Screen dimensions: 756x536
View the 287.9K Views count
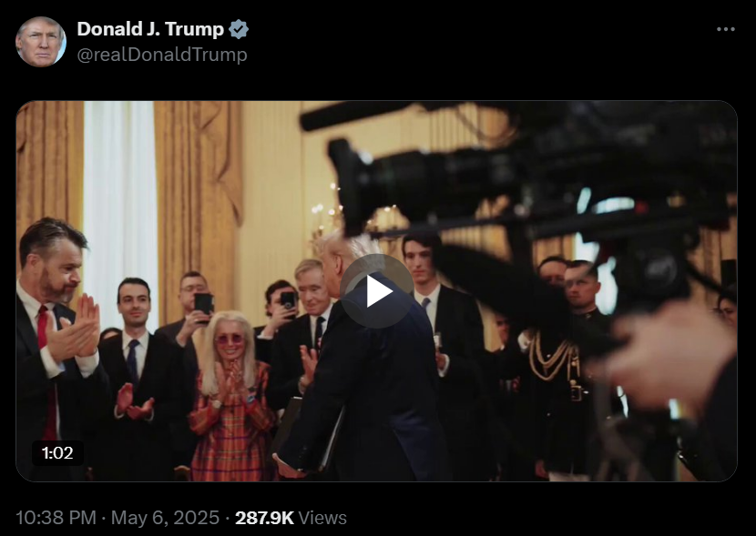tap(291, 518)
